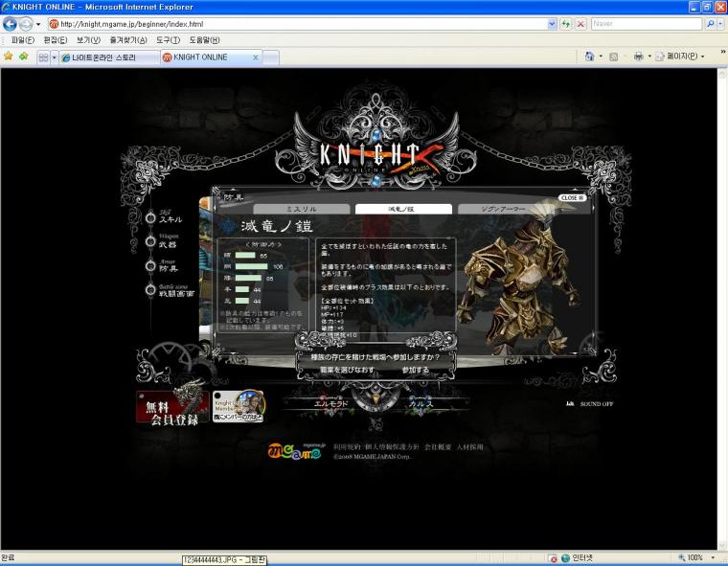This screenshot has height=566, width=728.
Task: Toggle SOUND OFF
Action: coord(590,404)
